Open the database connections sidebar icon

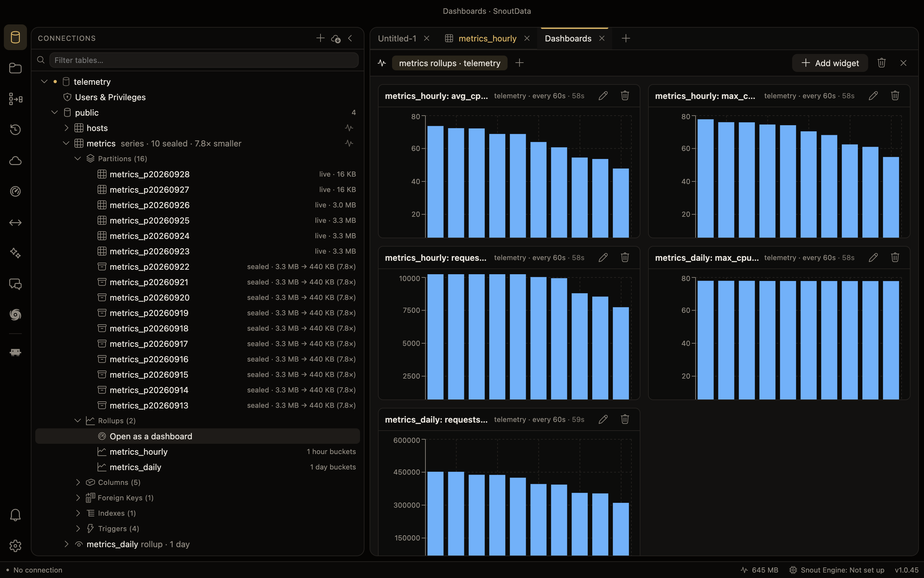[x=15, y=38]
